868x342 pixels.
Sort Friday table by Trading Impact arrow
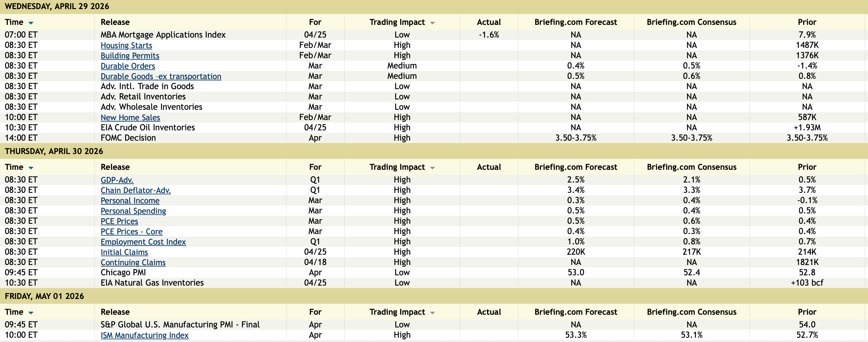tap(432, 313)
